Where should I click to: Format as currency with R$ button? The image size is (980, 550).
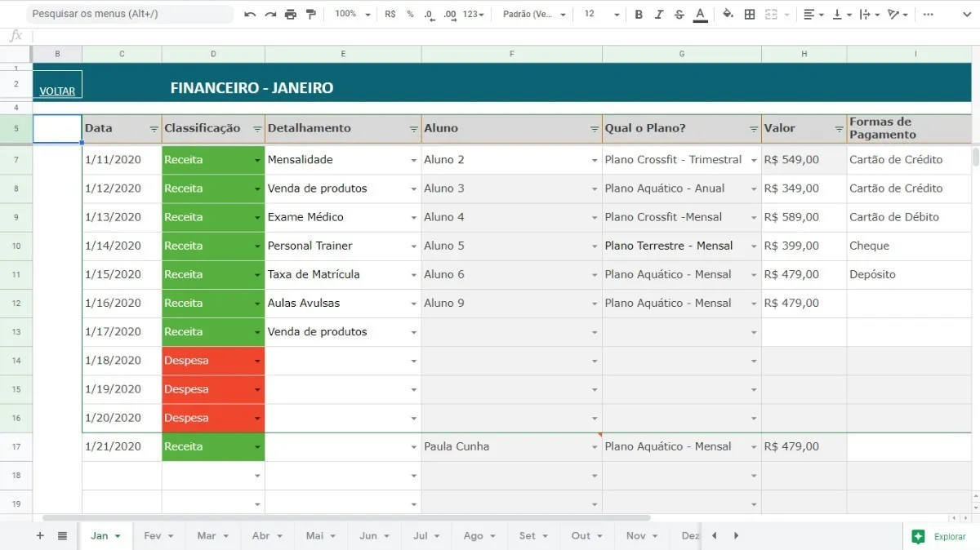390,15
